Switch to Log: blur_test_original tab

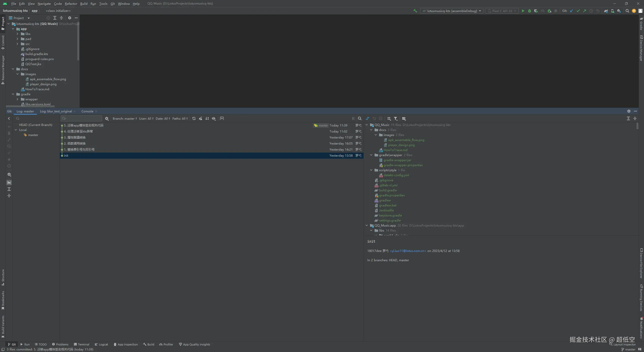coord(56,111)
